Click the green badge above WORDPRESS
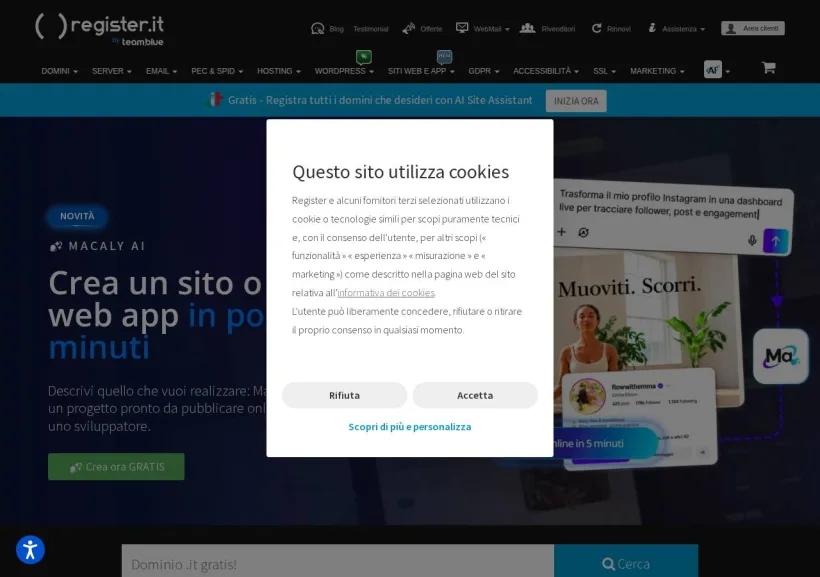Viewport: 820px width, 577px height. tap(363, 56)
